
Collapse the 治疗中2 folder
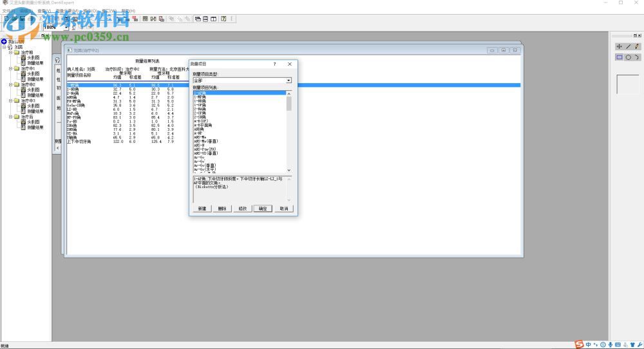click(11, 84)
